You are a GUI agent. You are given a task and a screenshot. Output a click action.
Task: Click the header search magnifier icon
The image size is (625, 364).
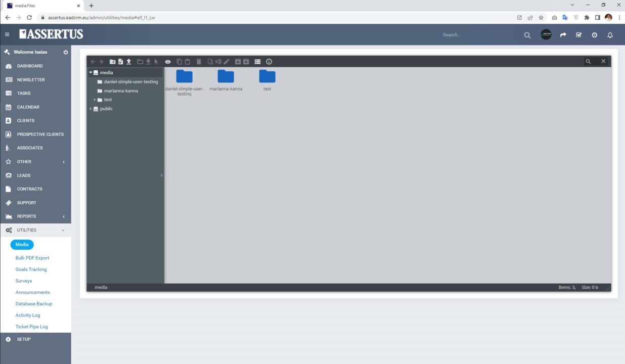click(527, 35)
